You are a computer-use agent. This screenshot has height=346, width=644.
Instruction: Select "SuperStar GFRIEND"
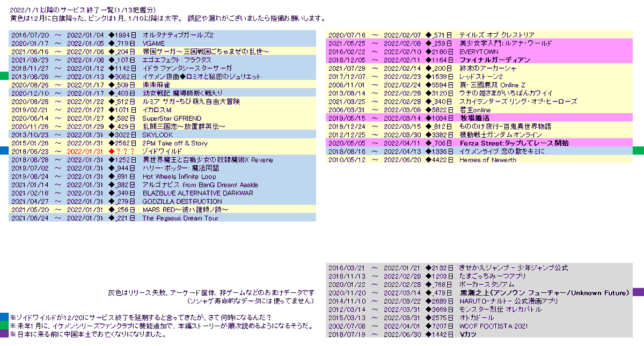point(172,119)
